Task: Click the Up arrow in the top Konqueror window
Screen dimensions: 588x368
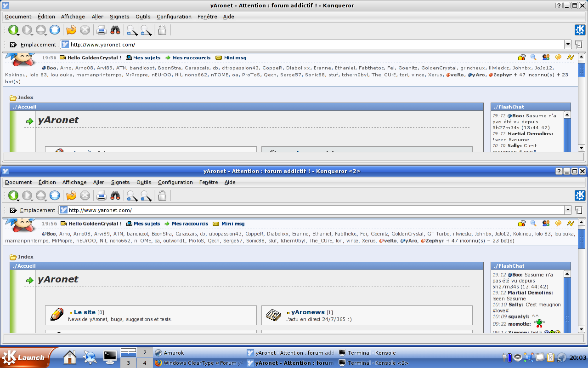Action: [x=40, y=30]
